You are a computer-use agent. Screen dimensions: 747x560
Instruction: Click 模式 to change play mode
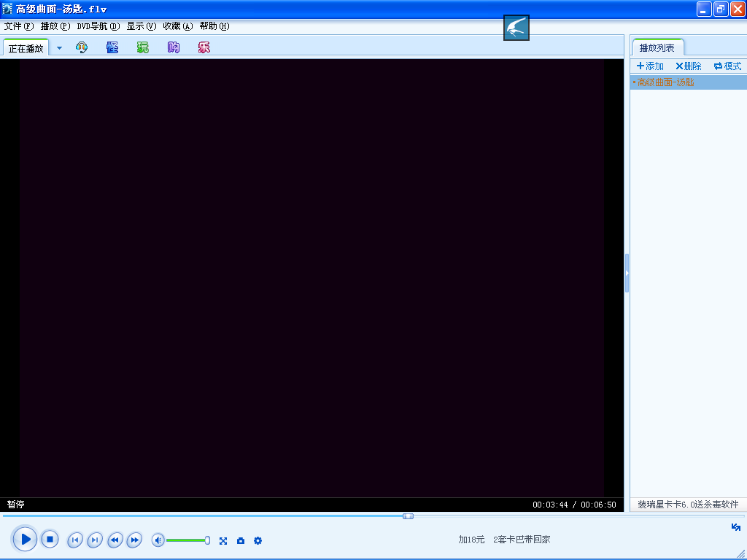tap(727, 66)
